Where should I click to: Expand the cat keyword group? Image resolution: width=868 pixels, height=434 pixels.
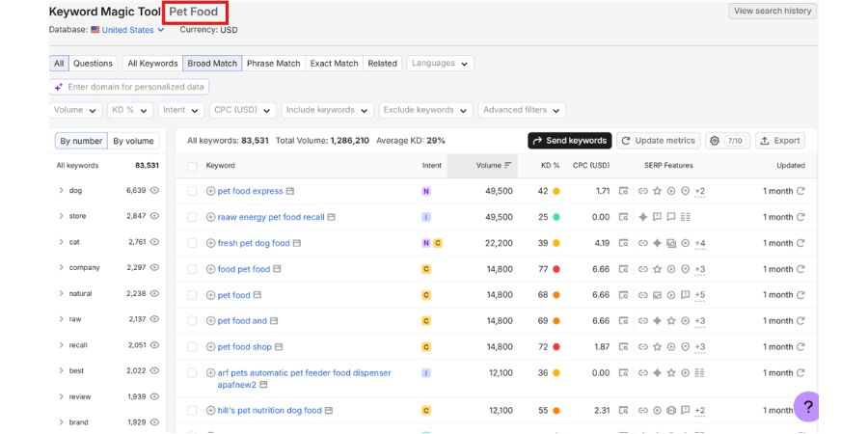[61, 242]
